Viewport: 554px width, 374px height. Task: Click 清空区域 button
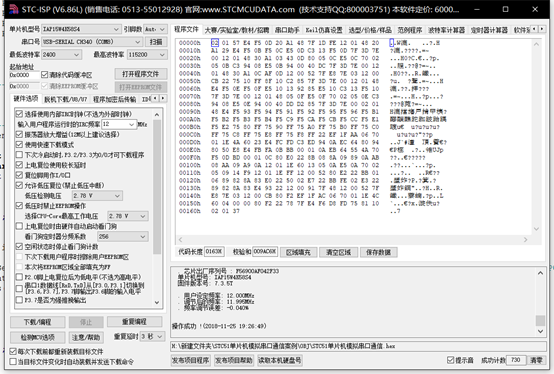[x=338, y=252]
